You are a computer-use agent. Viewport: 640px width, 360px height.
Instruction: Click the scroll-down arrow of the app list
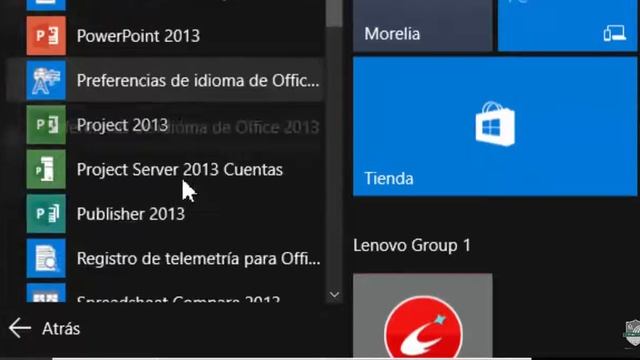point(334,294)
